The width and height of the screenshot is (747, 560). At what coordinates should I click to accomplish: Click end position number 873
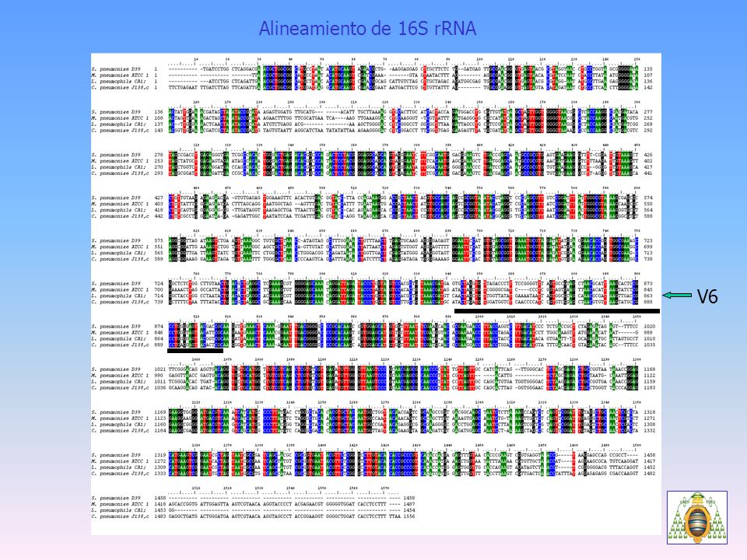[648, 283]
